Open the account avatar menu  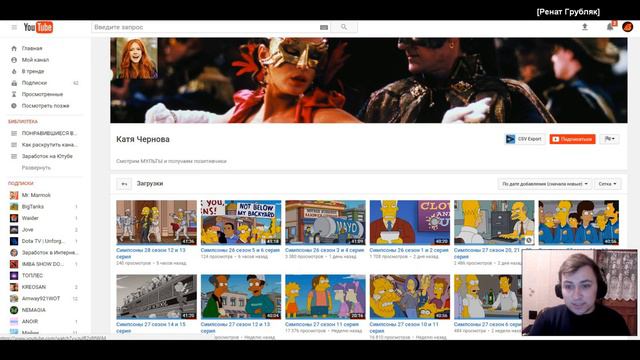(x=627, y=27)
